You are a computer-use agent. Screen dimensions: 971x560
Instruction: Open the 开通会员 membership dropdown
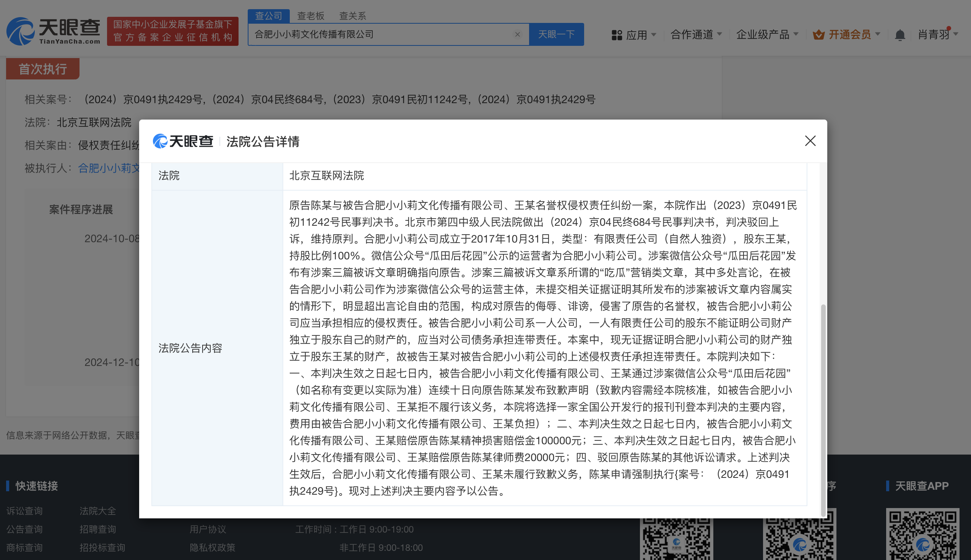(846, 35)
